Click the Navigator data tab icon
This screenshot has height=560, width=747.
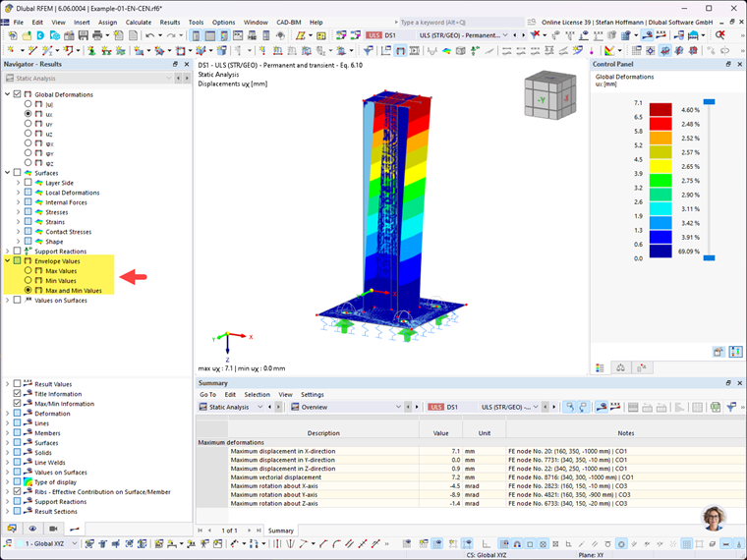coord(12,529)
